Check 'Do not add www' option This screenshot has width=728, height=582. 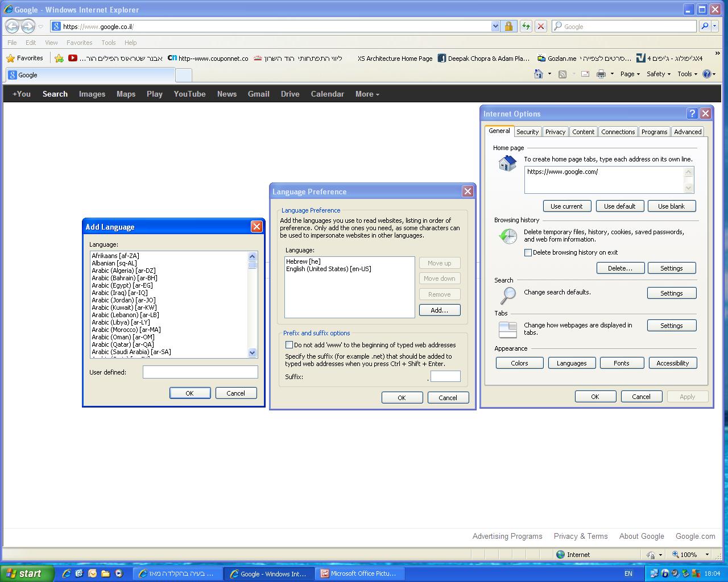[x=289, y=345]
